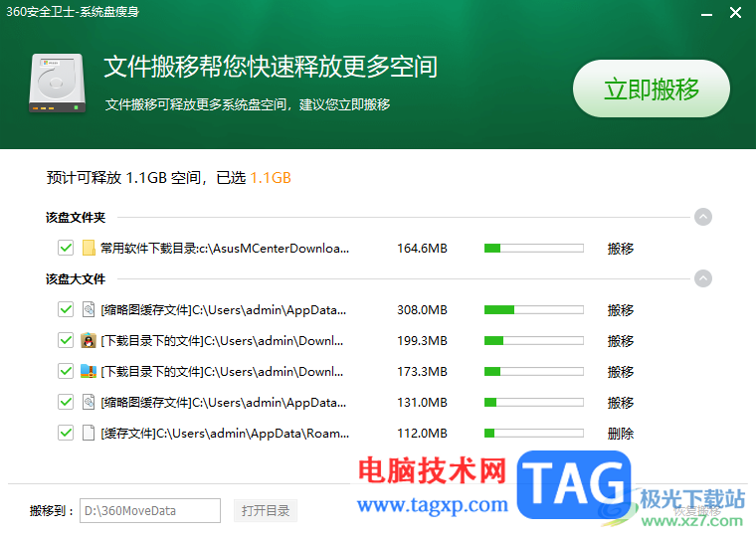Click 删除 link for 112.0MB cache file
Viewport: 756px width, 537px height.
(x=620, y=434)
